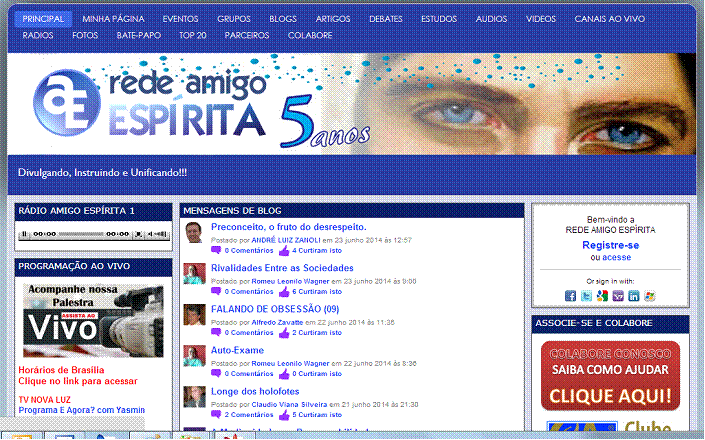Open 'Longe dos holofotes' blog post

[x=255, y=391]
